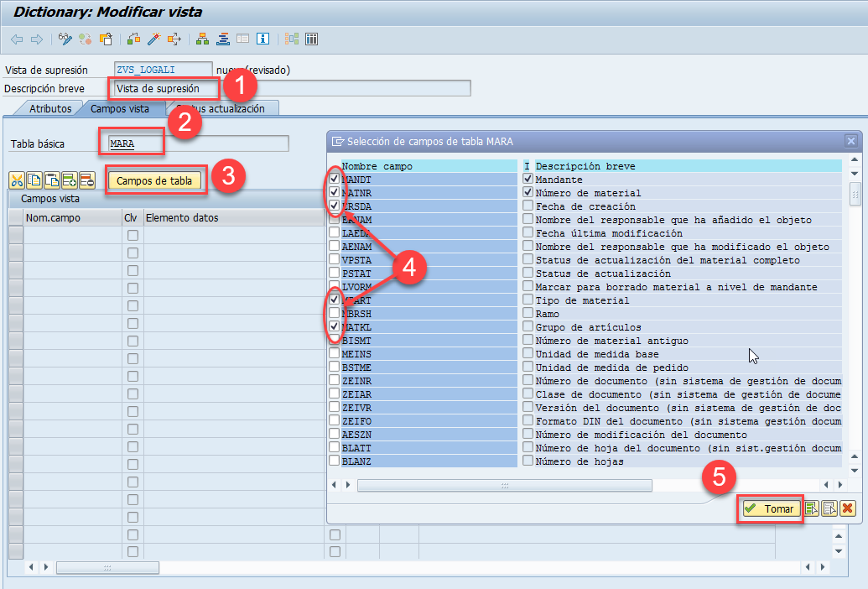
Task: Click the ZEINR field name in the list
Action: tap(356, 381)
